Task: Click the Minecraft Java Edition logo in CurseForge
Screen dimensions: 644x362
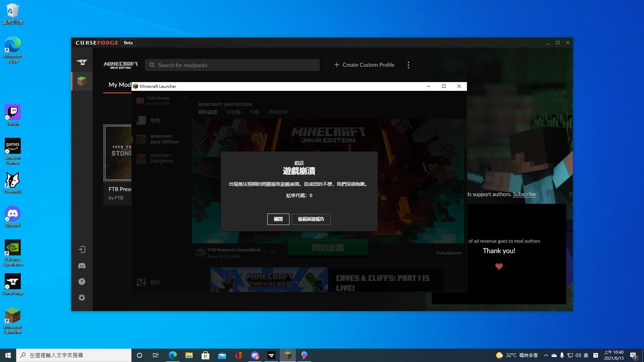Action: point(120,65)
